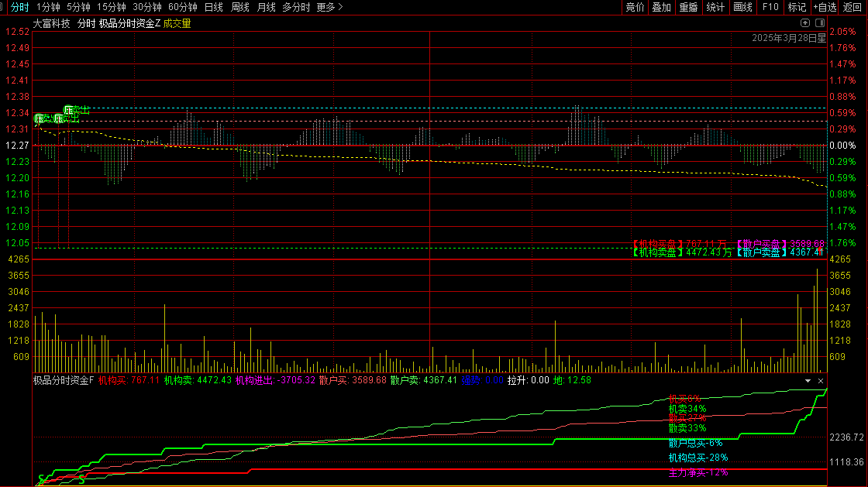
Task: Click the 机卖34% legend label
Action: coord(687,409)
